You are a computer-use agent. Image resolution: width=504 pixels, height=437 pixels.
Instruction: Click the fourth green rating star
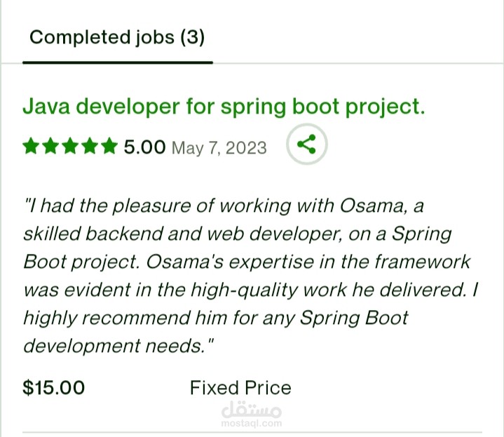(90, 147)
